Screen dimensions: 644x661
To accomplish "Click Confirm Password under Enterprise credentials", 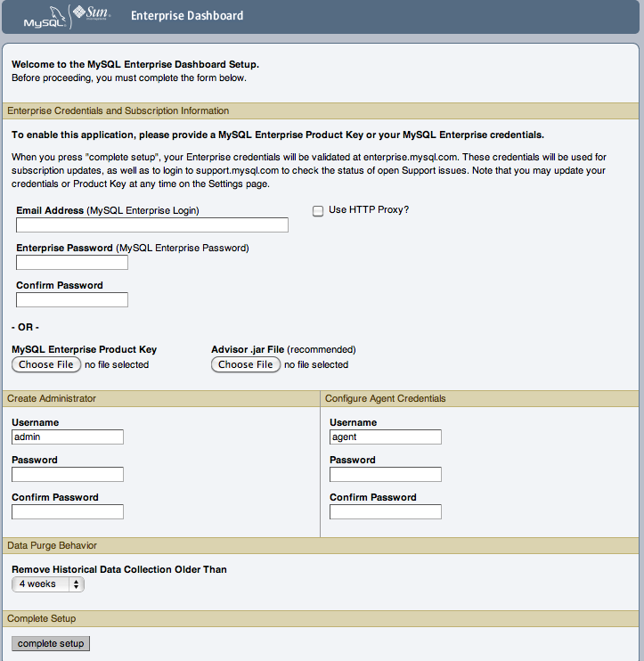I will pos(72,300).
